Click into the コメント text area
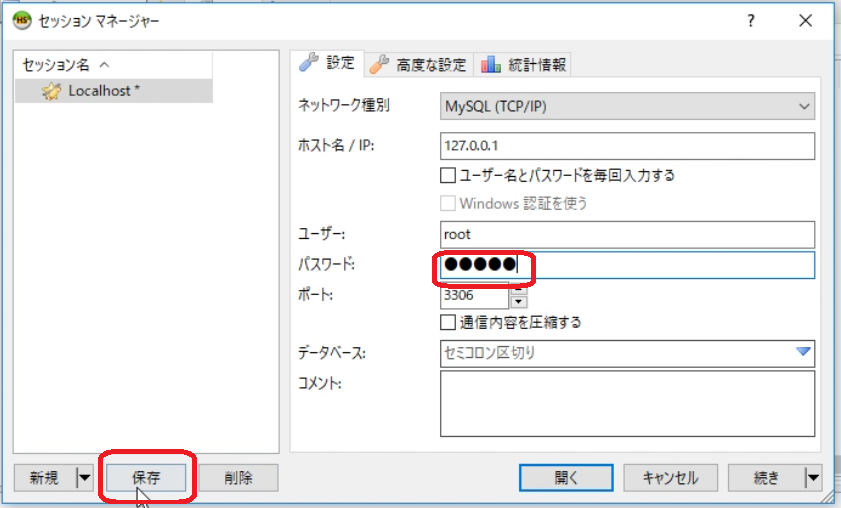 tap(627, 403)
